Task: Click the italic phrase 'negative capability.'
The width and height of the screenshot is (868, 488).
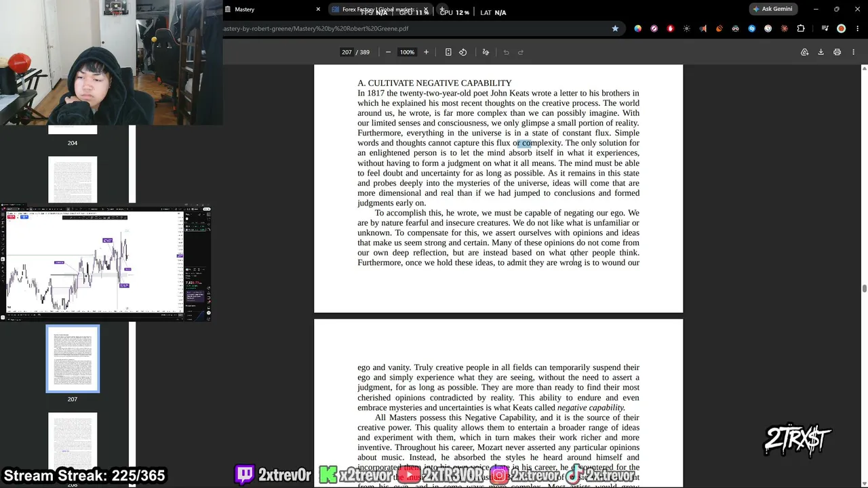Action: pos(591,407)
